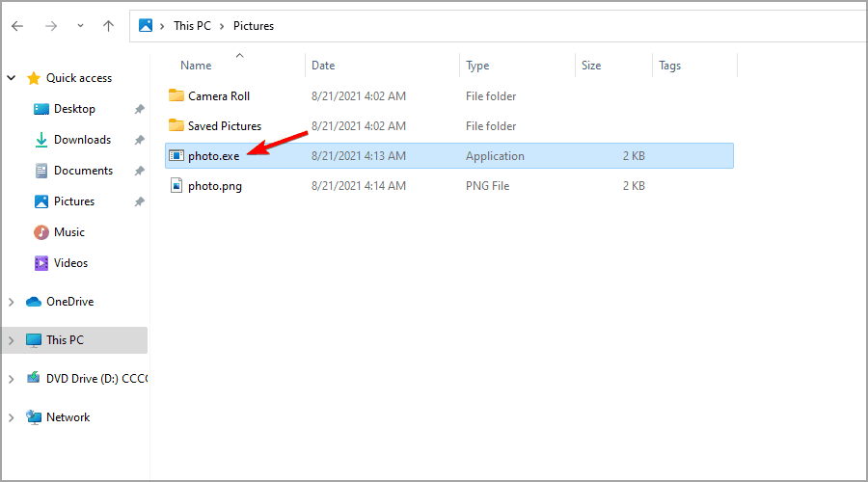The width and height of the screenshot is (868, 482).
Task: Select the photo.png file name
Action: click(x=215, y=186)
